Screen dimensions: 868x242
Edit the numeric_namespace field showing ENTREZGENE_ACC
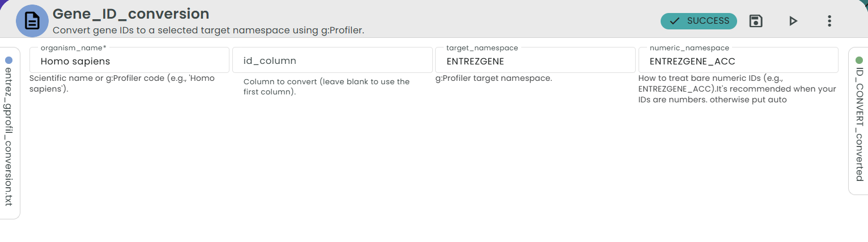[738, 60]
